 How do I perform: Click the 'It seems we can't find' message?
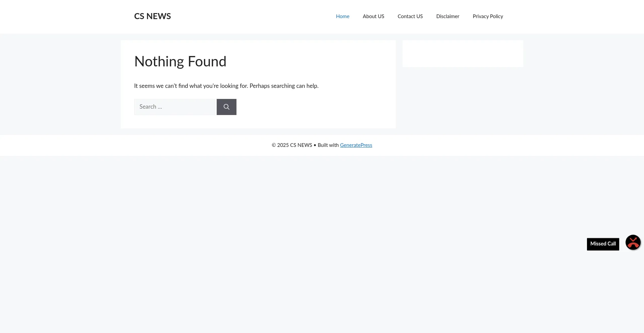coord(226,86)
